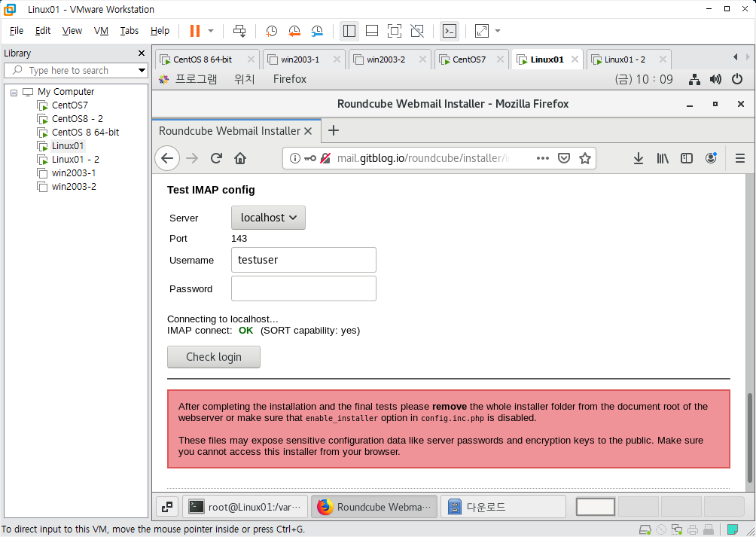Send Ctrl+Alt+Del to virtual machine
Image resolution: width=756 pixels, height=537 pixels.
point(239,31)
